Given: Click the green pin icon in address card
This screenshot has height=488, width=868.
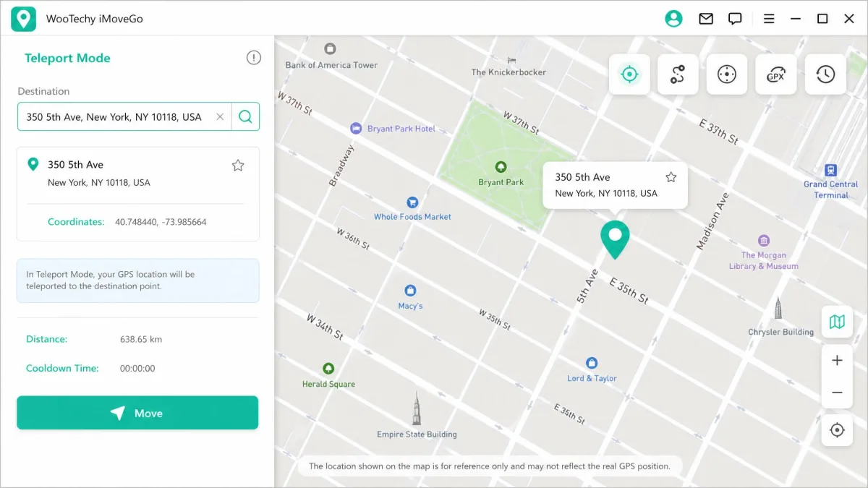Looking at the screenshot, I should [33, 165].
